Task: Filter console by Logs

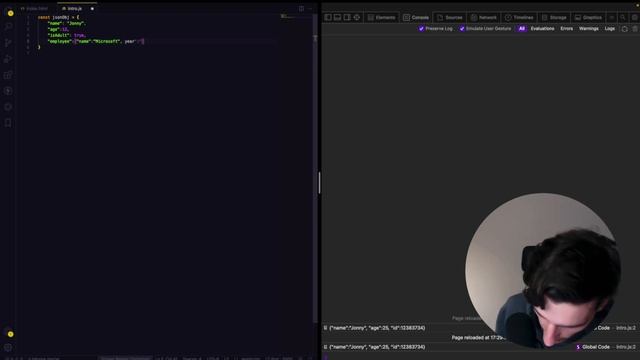Action: coord(609,29)
